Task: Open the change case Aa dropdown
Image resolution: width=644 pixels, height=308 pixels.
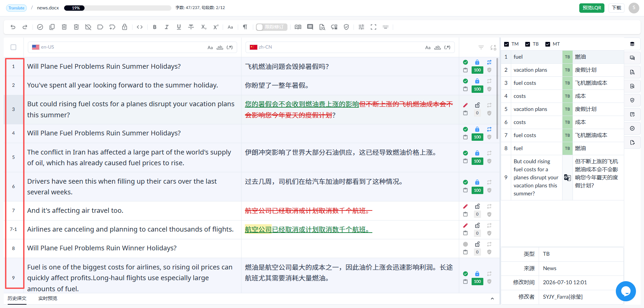Action: pos(230,27)
